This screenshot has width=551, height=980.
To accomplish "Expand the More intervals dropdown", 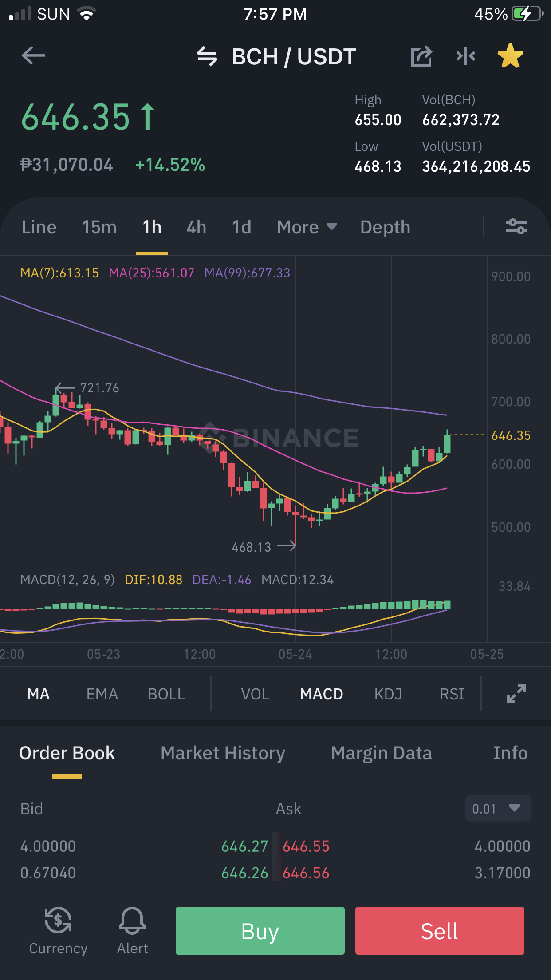I will (307, 227).
